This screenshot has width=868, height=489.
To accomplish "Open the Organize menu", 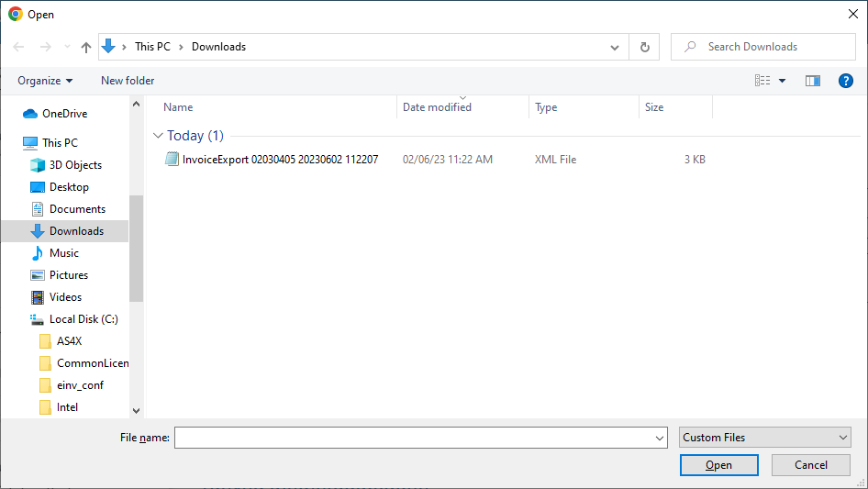I will 45,81.
